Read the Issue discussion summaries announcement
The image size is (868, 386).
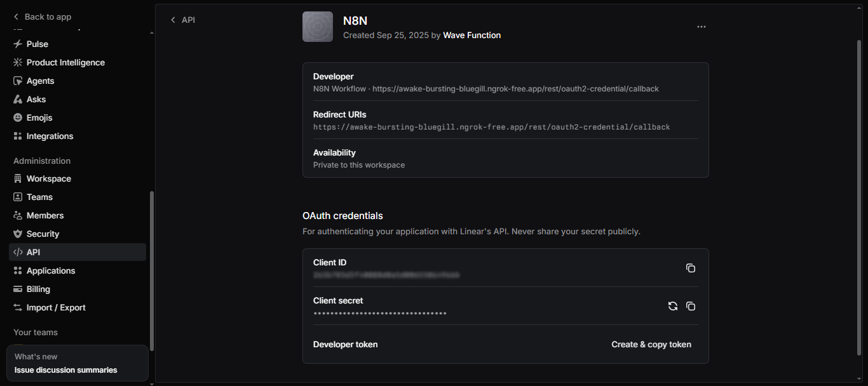point(66,369)
